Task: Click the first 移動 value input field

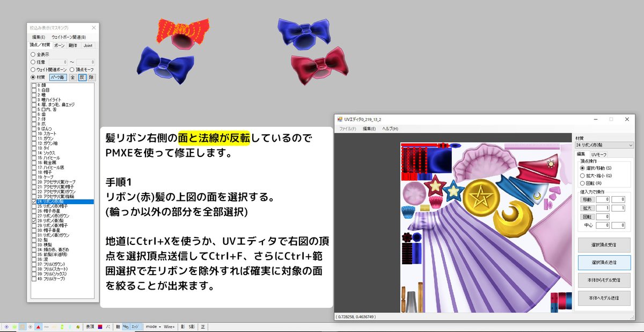Action: coord(603,199)
